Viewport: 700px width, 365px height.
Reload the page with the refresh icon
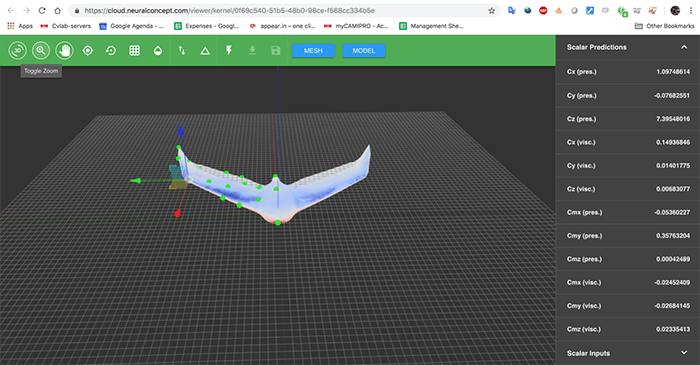click(x=42, y=10)
